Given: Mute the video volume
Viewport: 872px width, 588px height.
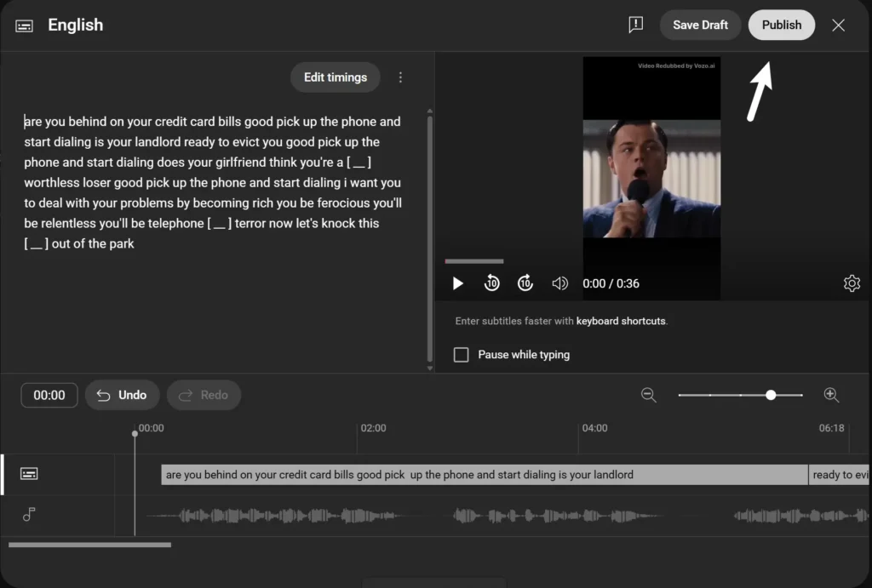Looking at the screenshot, I should point(559,283).
